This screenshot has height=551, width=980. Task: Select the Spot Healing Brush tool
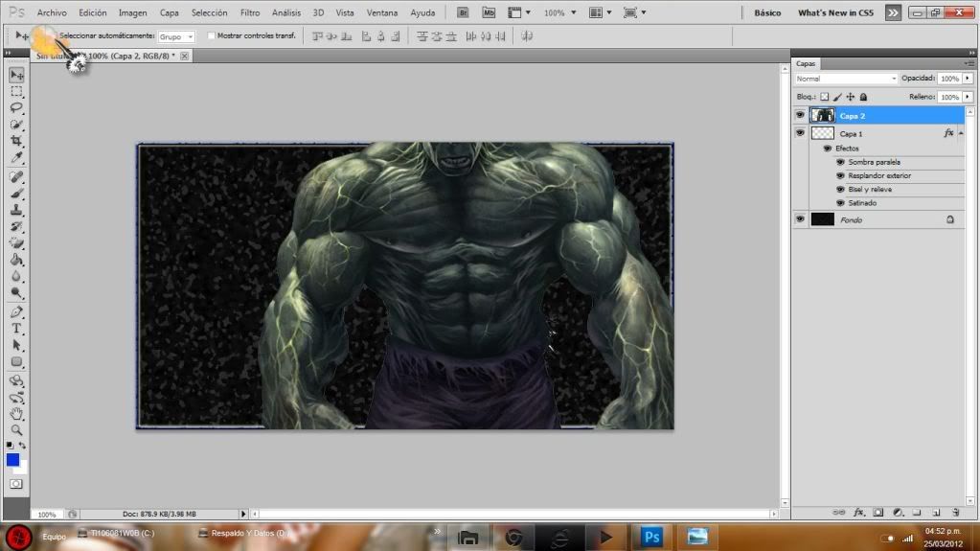tap(17, 177)
